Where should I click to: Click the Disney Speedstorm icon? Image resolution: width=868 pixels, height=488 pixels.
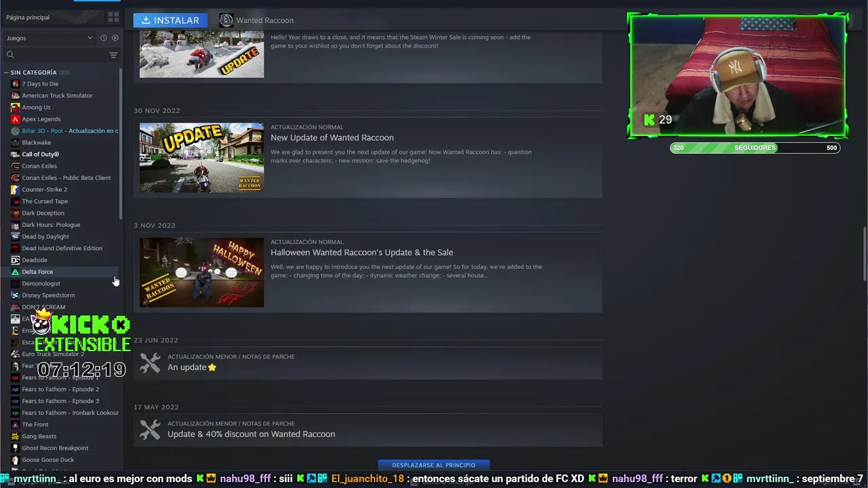click(x=16, y=296)
